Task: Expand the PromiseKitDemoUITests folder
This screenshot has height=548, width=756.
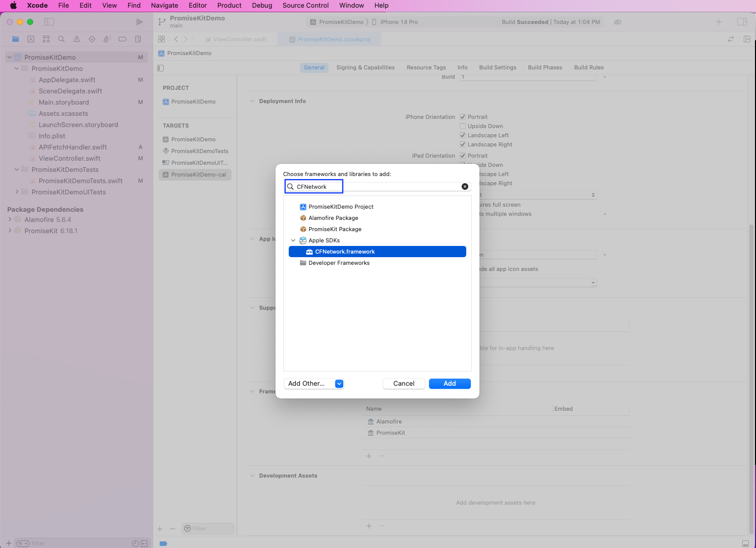Action: tap(17, 192)
